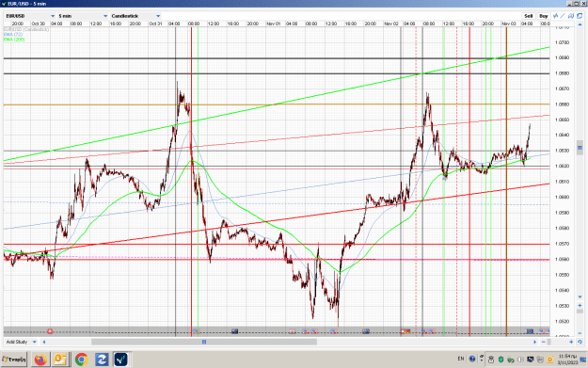Zoom out time axis minus icon
The image size is (588, 368).
544,342
